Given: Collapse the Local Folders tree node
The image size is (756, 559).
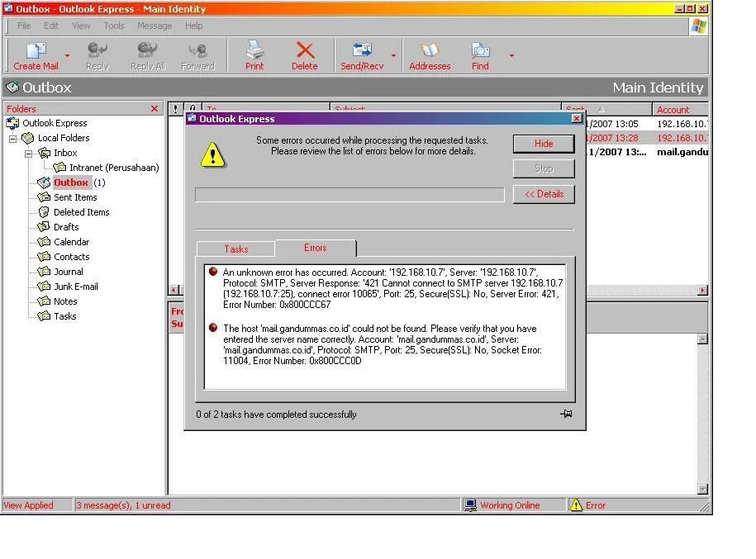Looking at the screenshot, I should click(x=13, y=139).
